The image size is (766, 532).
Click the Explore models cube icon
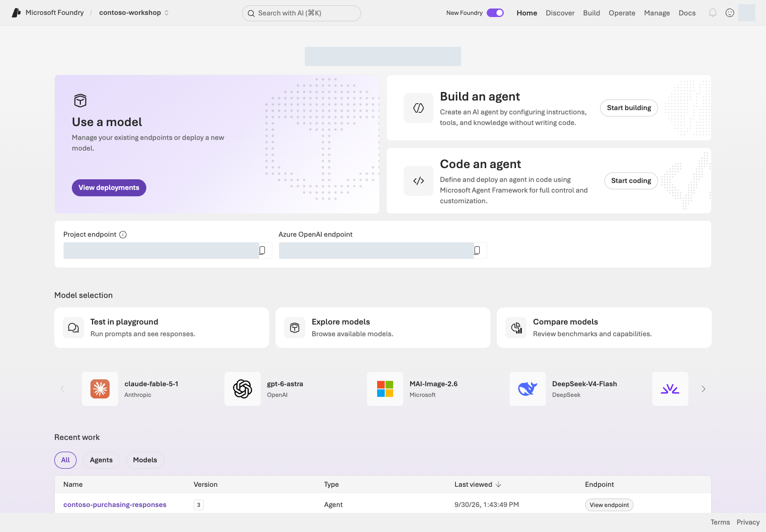295,328
